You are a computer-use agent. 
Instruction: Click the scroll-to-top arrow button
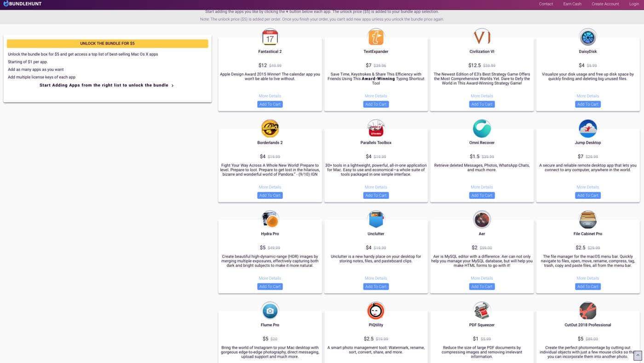pos(638,355)
